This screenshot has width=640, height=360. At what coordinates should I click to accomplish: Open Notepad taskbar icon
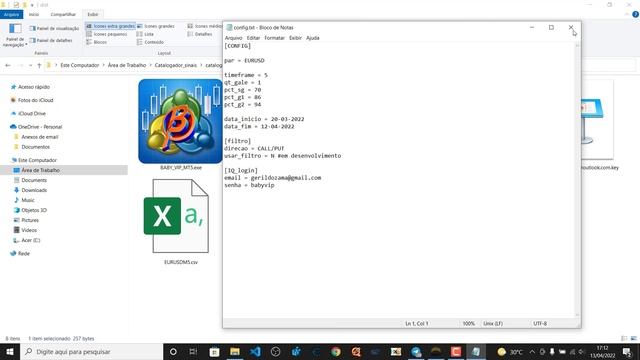click(x=476, y=351)
